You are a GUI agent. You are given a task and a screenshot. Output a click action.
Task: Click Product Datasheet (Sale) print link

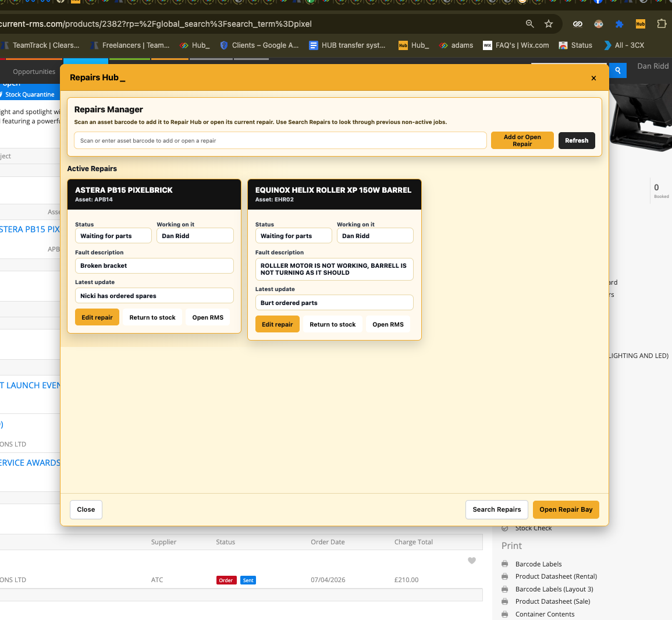[x=552, y=601]
